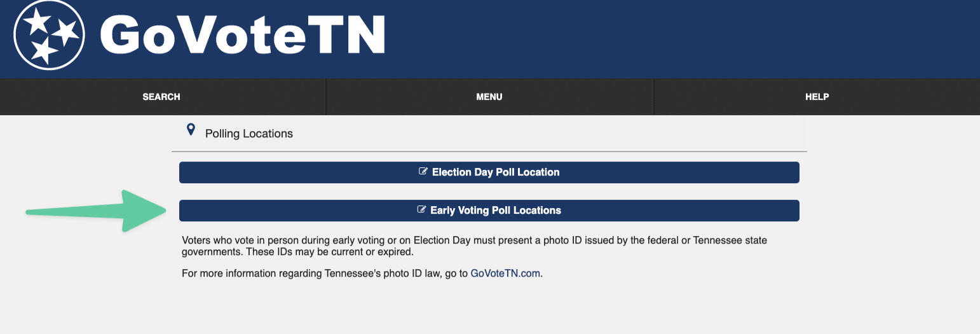Image resolution: width=980 pixels, height=334 pixels.
Task: Open the MENU navigation item
Action: click(x=489, y=97)
